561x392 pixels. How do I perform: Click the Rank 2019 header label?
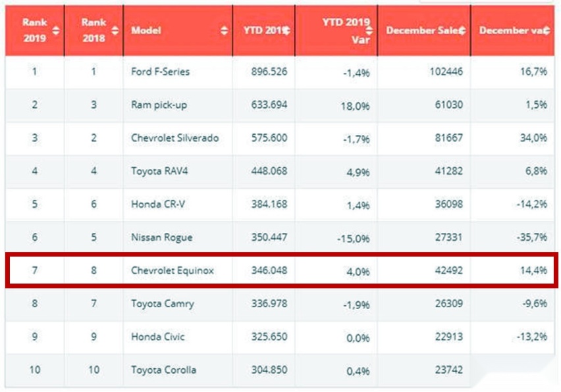point(35,30)
